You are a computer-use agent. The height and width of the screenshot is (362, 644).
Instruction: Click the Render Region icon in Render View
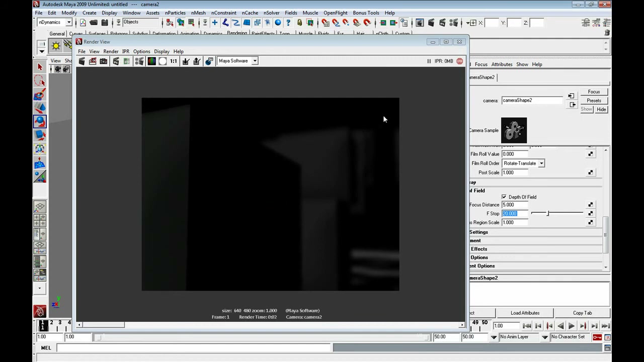click(x=93, y=61)
